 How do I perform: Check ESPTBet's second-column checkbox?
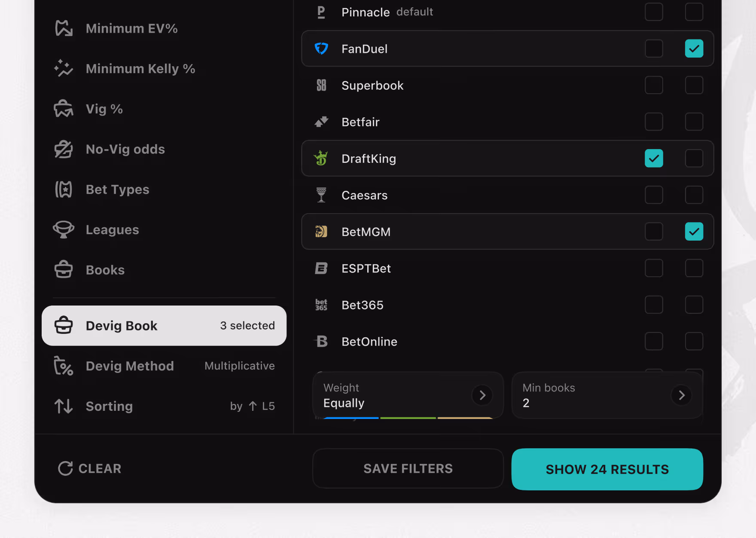[694, 268]
